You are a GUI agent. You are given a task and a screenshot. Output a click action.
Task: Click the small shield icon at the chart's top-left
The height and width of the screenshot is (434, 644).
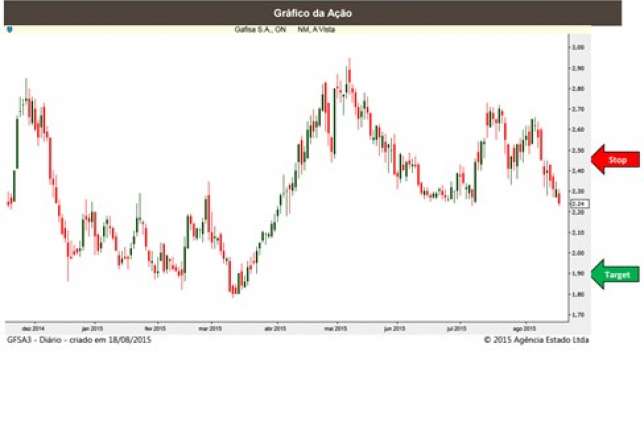(x=10, y=29)
